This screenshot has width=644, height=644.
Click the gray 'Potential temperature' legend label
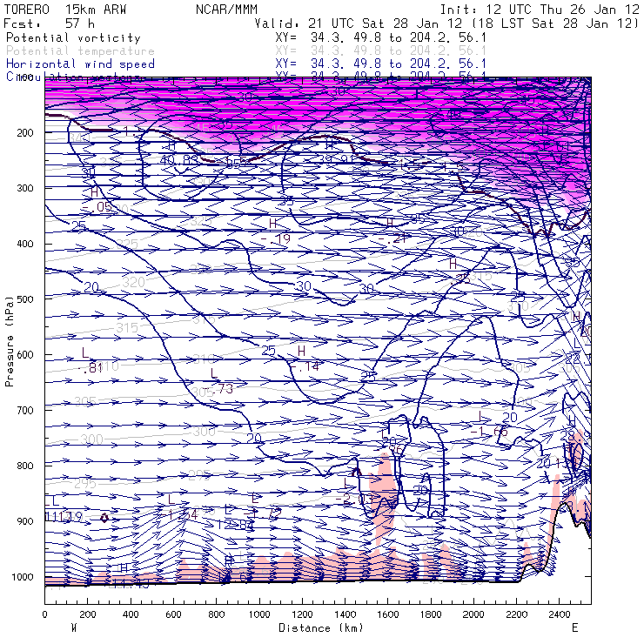(x=80, y=50)
